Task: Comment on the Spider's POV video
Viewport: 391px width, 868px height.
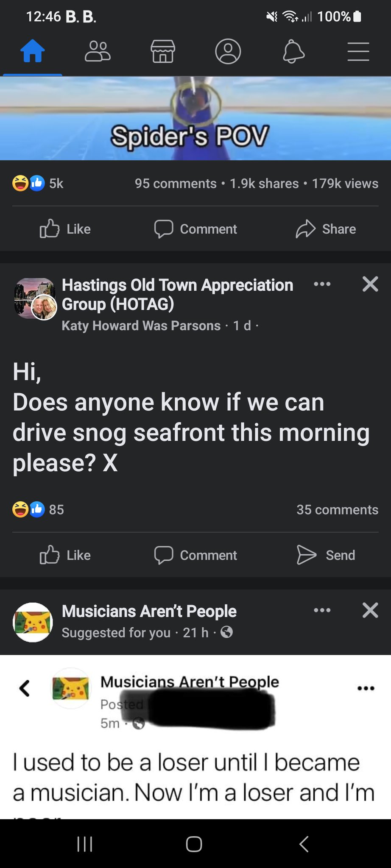Action: coord(195,229)
